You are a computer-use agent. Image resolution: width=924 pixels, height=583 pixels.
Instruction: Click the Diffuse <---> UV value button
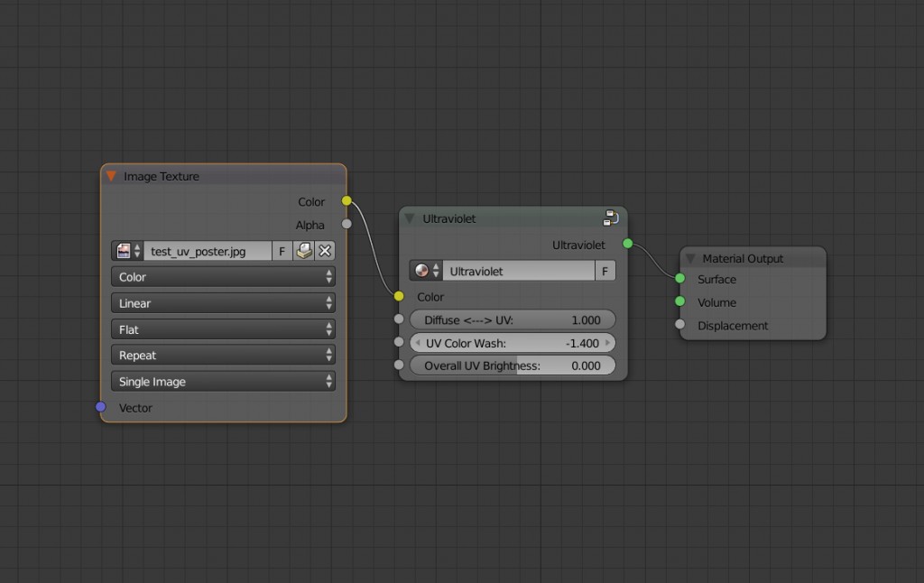tap(512, 319)
